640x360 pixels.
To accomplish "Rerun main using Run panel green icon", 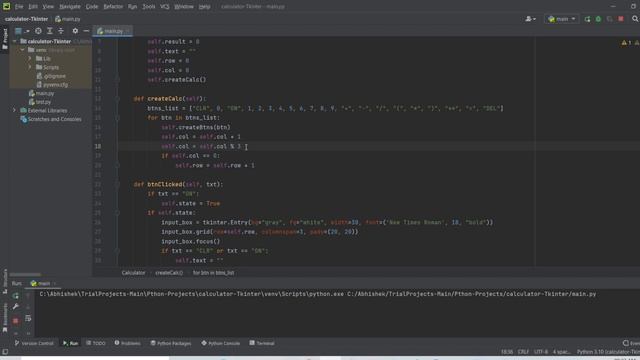I will click(x=16, y=296).
